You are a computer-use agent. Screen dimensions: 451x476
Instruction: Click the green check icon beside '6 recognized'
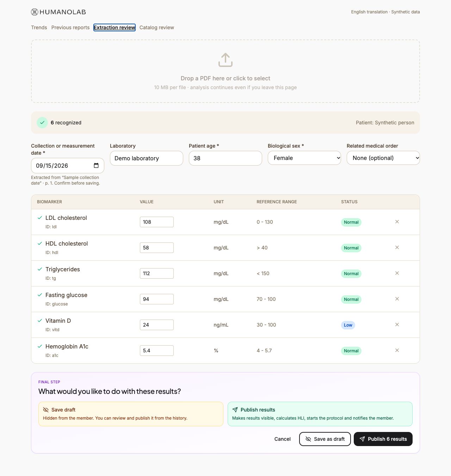coord(42,123)
